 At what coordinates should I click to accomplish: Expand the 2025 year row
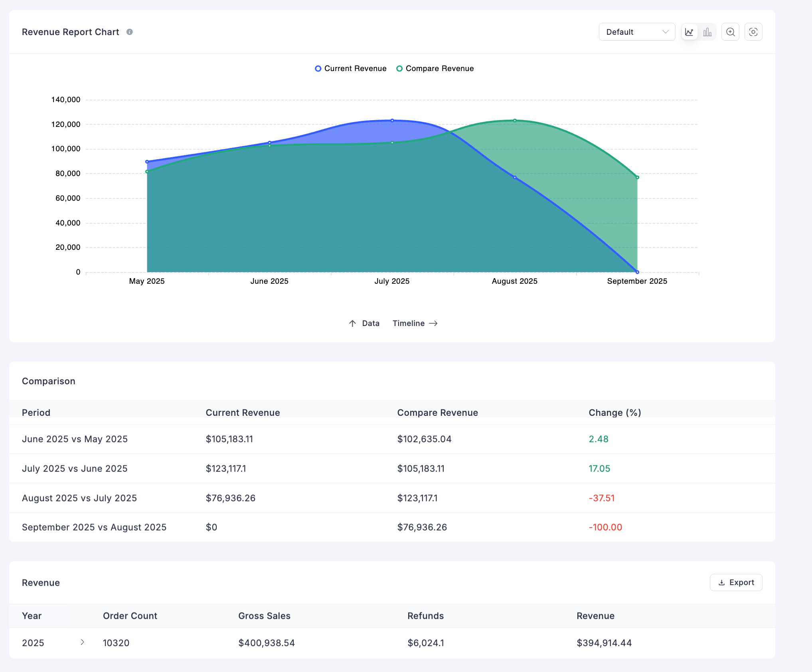coord(82,642)
